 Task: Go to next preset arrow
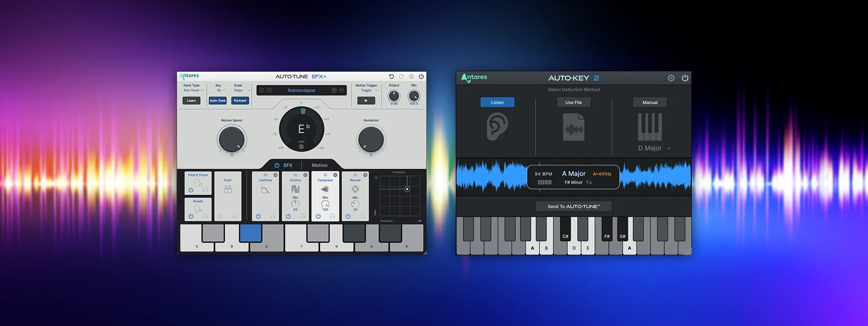269,90
